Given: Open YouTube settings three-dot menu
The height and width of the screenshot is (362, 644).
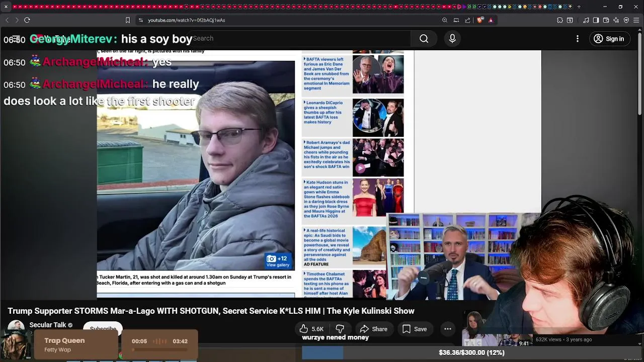Looking at the screenshot, I should pyautogui.click(x=578, y=39).
